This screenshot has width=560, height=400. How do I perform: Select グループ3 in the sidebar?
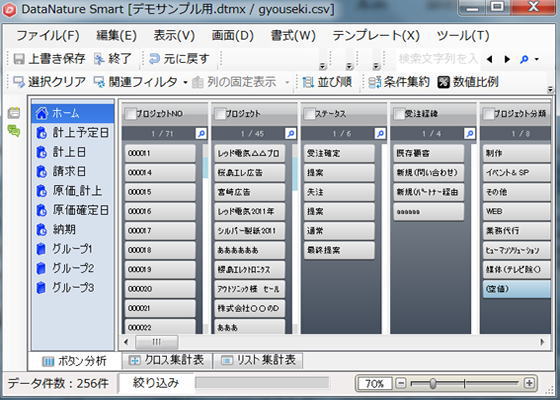tap(73, 287)
